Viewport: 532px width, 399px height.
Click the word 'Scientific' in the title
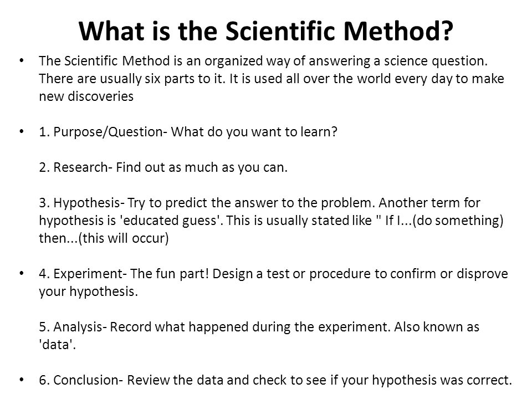coord(280,31)
